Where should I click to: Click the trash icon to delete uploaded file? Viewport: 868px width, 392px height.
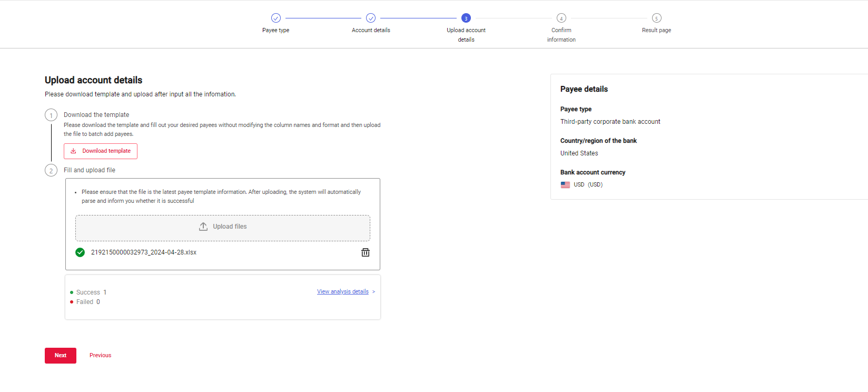365,252
